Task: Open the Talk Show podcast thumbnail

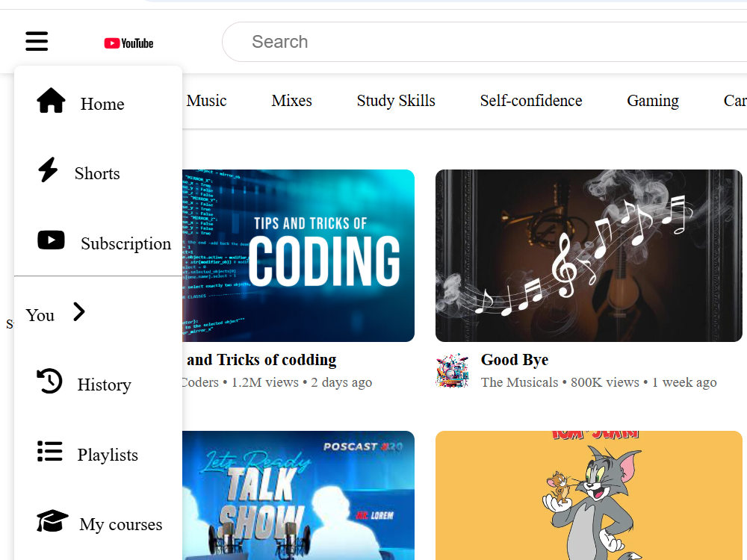Action: pyautogui.click(x=298, y=495)
